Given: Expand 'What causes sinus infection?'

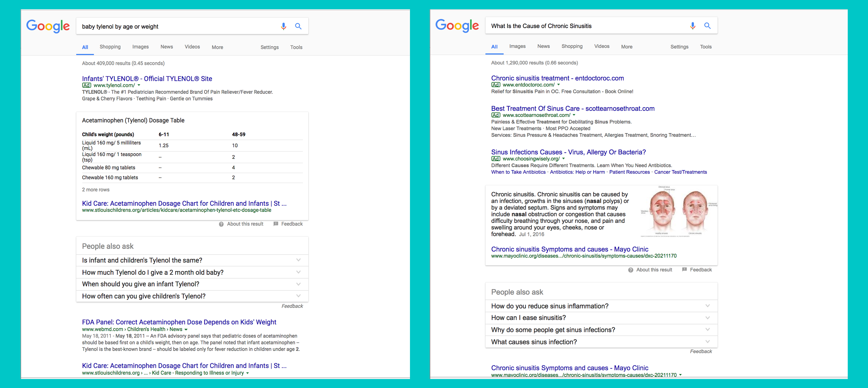Looking at the screenshot, I should 601,342.
